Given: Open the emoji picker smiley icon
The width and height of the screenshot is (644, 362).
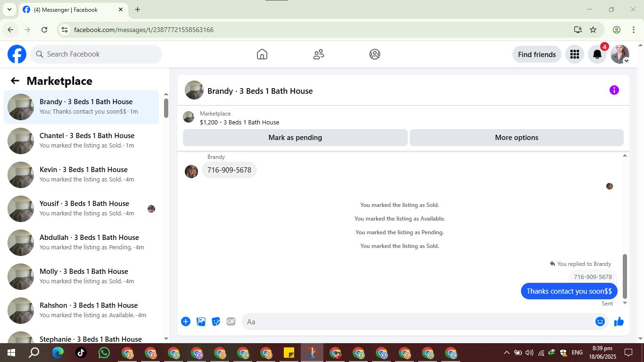Looking at the screenshot, I should (x=600, y=321).
